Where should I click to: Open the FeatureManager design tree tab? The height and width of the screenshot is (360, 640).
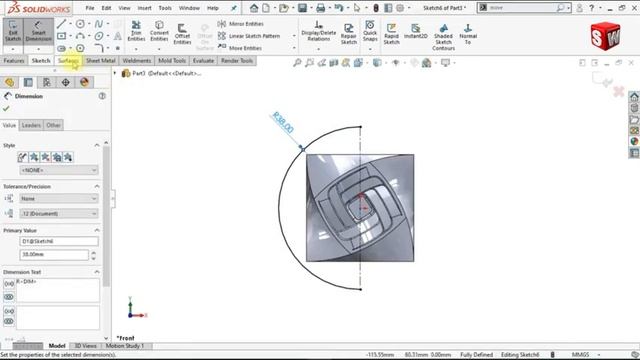tap(9, 82)
